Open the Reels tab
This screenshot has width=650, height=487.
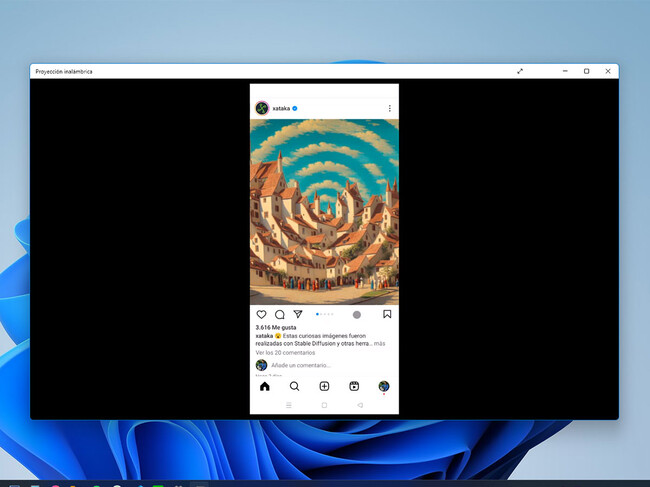354,386
